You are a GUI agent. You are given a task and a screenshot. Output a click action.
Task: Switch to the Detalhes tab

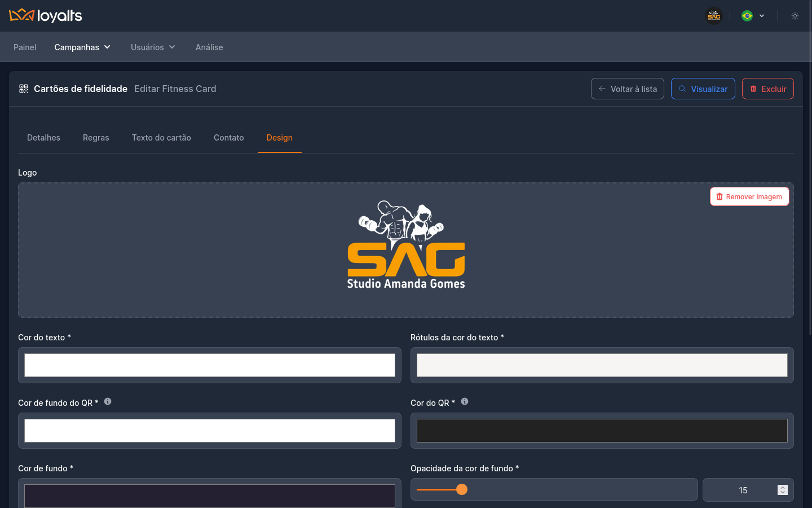pyautogui.click(x=43, y=138)
